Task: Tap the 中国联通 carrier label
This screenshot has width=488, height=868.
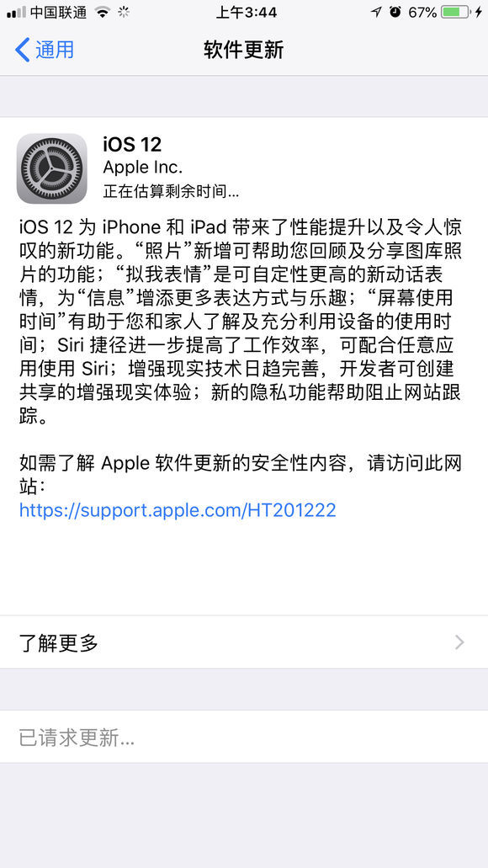Action: (x=59, y=12)
